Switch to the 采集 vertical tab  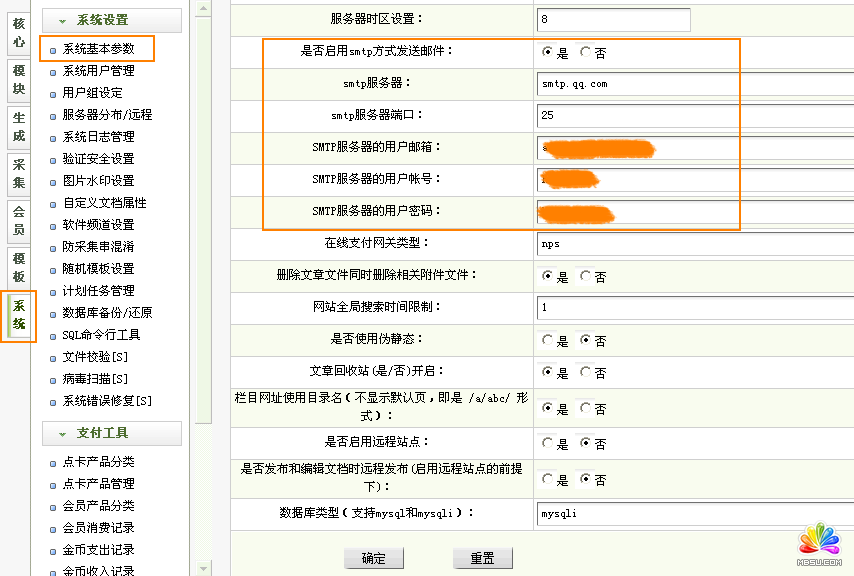click(19, 174)
